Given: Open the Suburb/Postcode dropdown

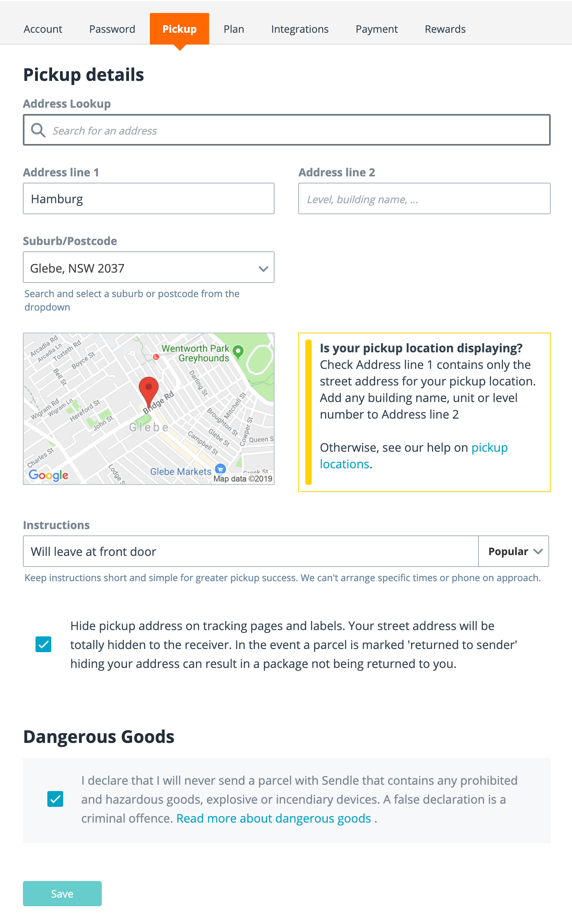Looking at the screenshot, I should pos(263,268).
